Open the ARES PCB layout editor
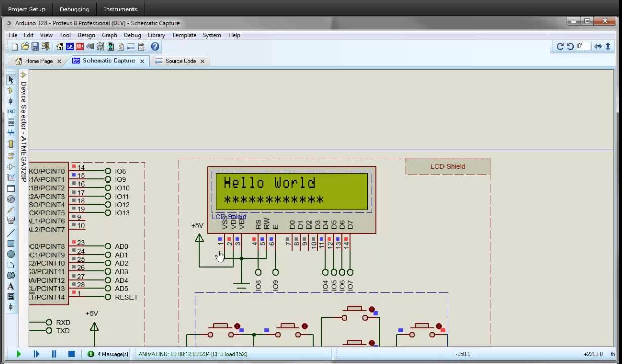The width and height of the screenshot is (622, 364). coord(79,47)
